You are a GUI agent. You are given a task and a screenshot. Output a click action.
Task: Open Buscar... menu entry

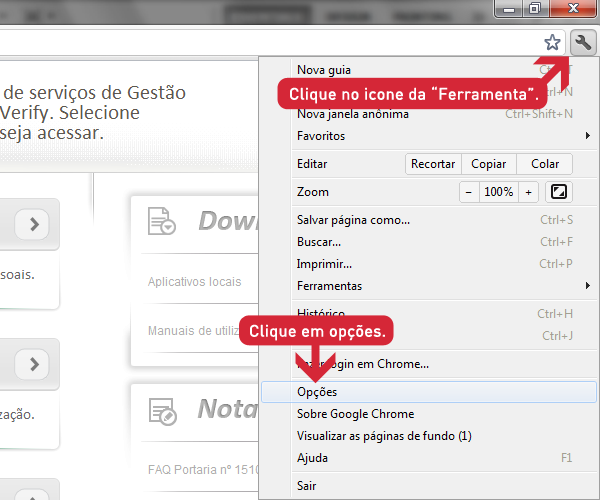319,242
